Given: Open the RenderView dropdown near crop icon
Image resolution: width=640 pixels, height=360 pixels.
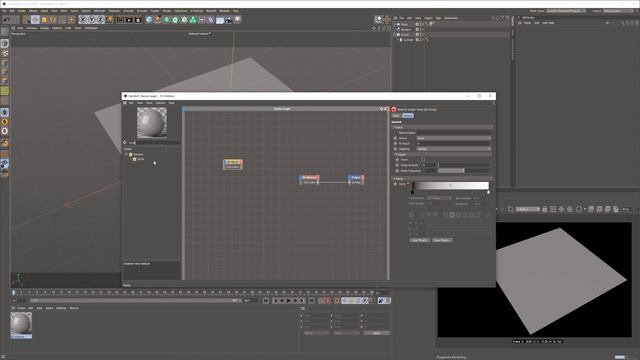Looking at the screenshot, I should tap(528, 209).
